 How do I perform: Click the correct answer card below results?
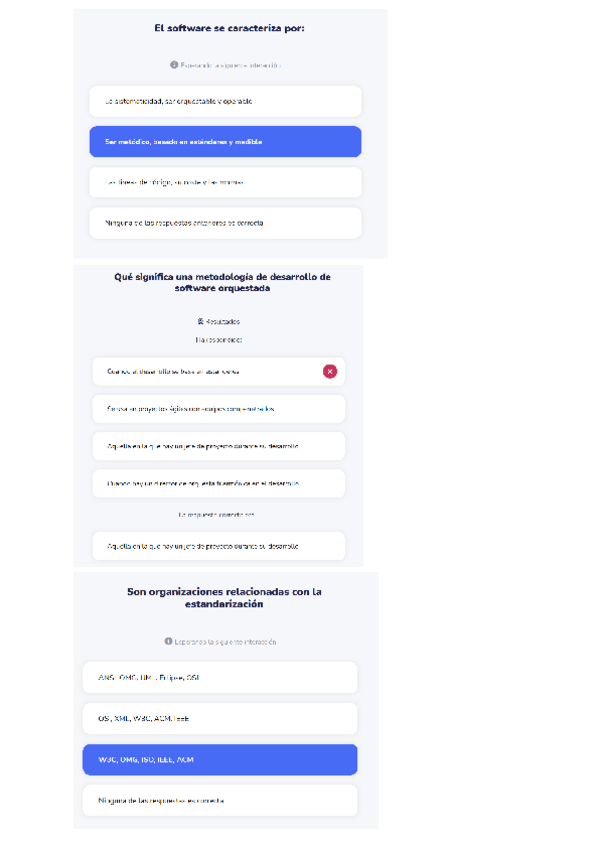click(218, 546)
